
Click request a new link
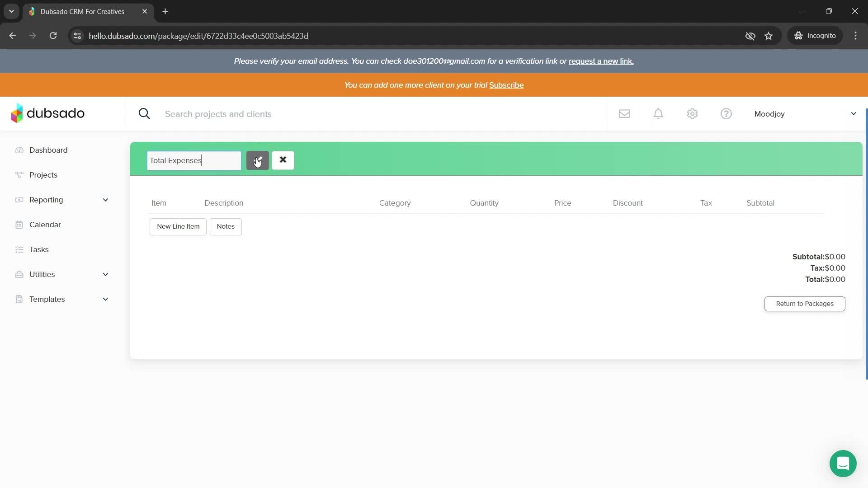pyautogui.click(x=601, y=61)
